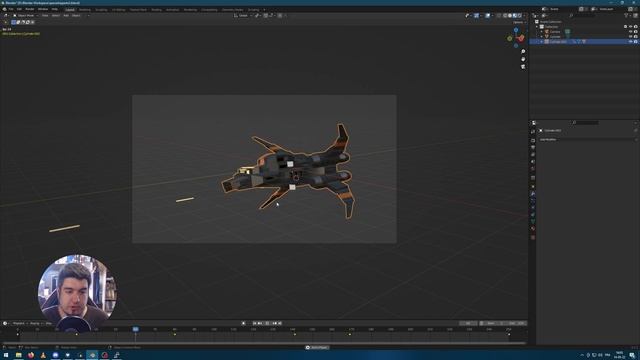640x360 pixels.
Task: Select Cylinder.001 in the outliner
Action: point(584,42)
